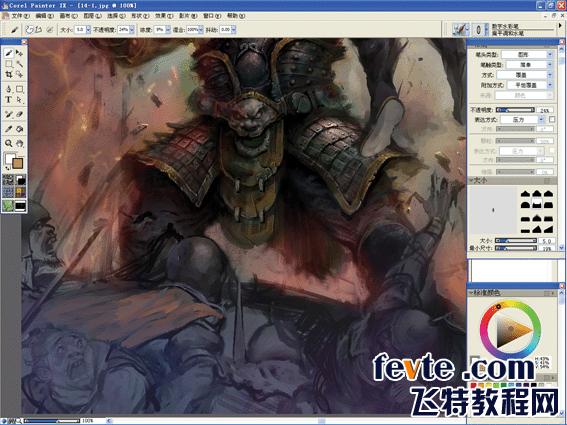Viewport: 567px width, 425px height.
Task: Select the Pen tool
Action: coord(9,89)
